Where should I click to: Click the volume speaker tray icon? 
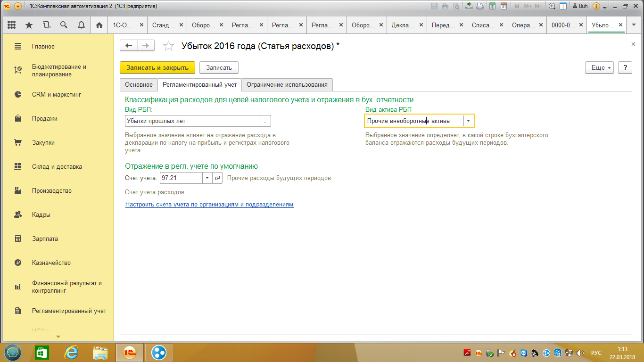[x=580, y=353]
